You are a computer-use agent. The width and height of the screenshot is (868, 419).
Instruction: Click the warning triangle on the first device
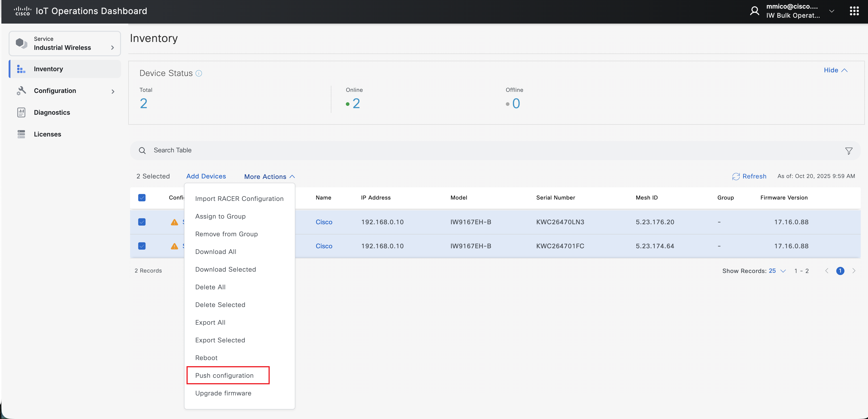point(175,222)
